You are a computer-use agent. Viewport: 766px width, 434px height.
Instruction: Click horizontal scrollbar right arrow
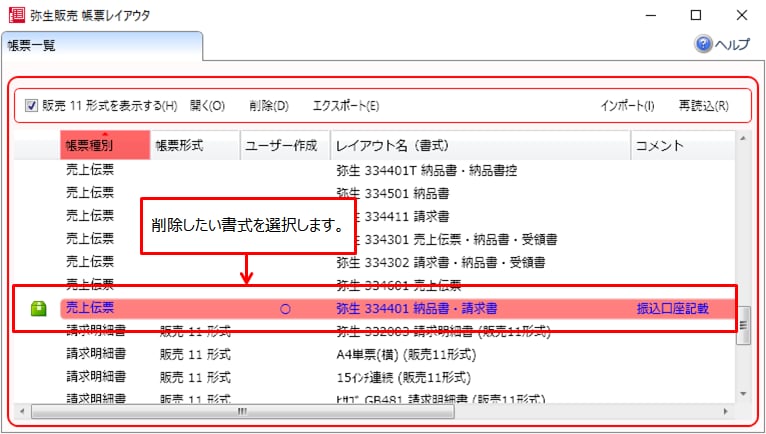tap(725, 412)
